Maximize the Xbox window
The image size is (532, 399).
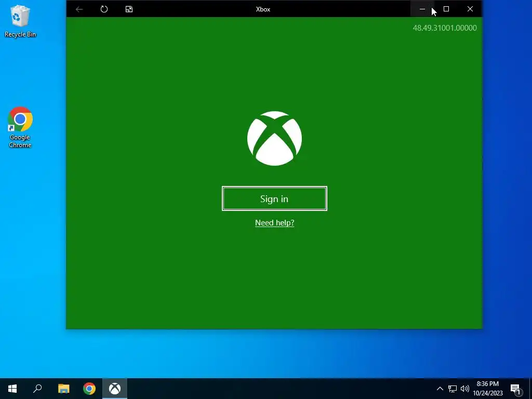pyautogui.click(x=446, y=9)
